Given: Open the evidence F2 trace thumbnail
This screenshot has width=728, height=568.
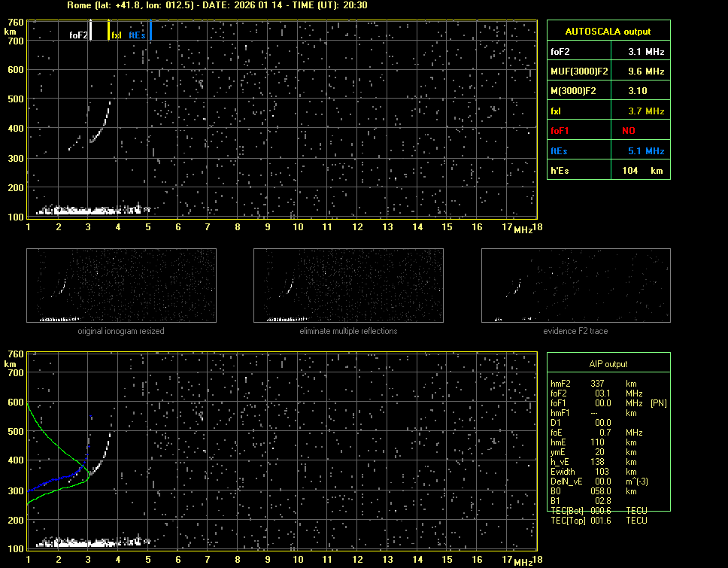Looking at the screenshot, I should pyautogui.click(x=575, y=285).
